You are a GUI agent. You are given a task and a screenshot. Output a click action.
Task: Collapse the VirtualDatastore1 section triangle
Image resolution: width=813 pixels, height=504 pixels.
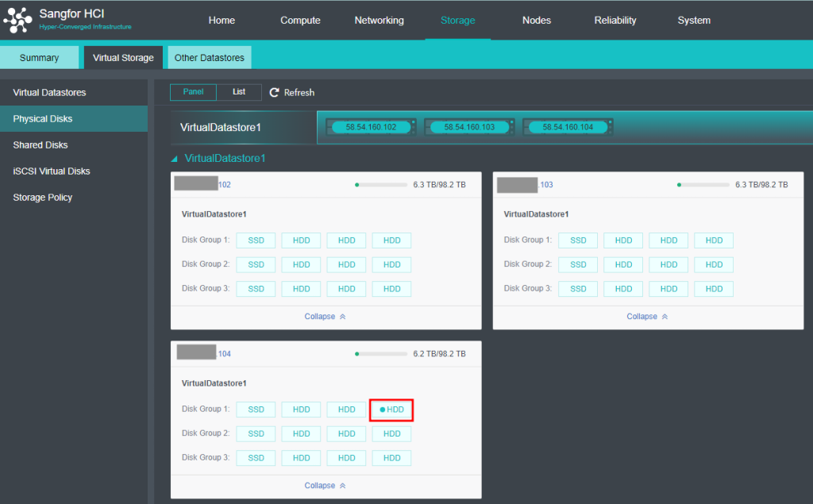click(x=174, y=159)
